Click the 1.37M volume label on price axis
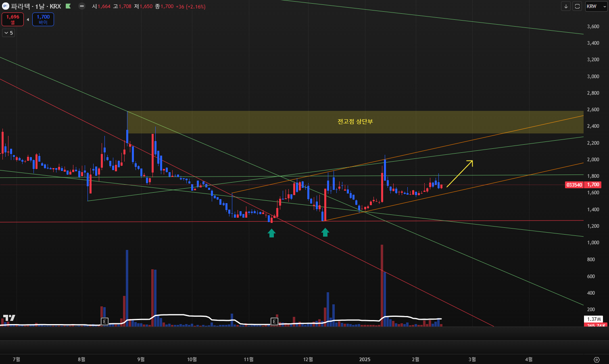The image size is (609, 364). tap(593, 319)
